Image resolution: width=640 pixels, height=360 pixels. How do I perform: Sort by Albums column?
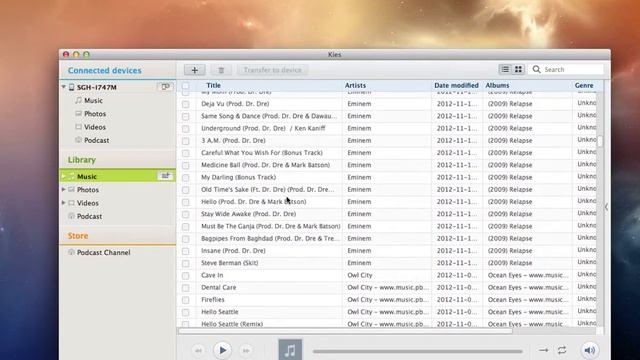(497, 85)
